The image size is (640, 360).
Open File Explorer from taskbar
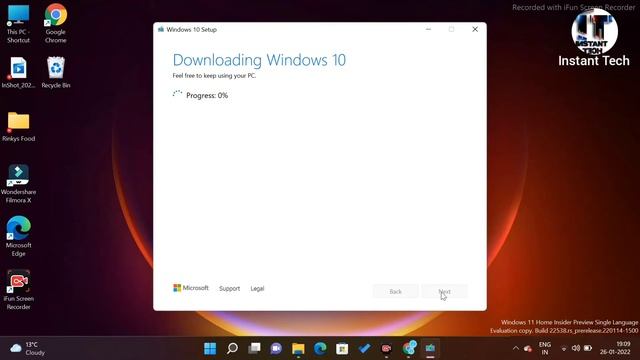pos(298,348)
